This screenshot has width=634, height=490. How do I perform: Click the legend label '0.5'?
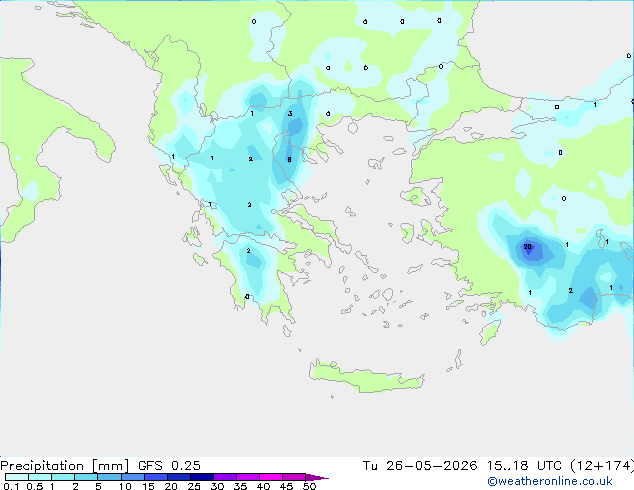pyautogui.click(x=35, y=486)
